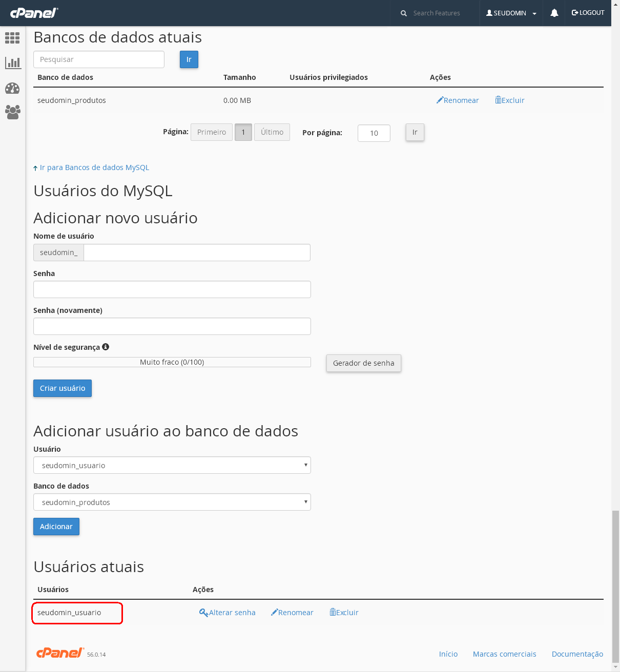Open the dashboard gauge sidebar icon
620x672 pixels.
coord(12,88)
